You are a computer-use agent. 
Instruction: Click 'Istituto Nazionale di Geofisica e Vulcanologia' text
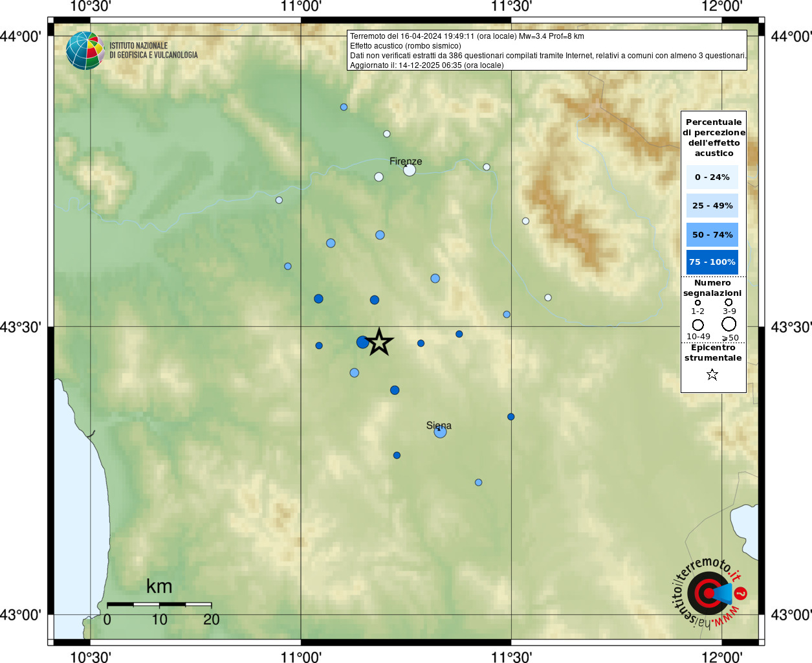[153, 51]
